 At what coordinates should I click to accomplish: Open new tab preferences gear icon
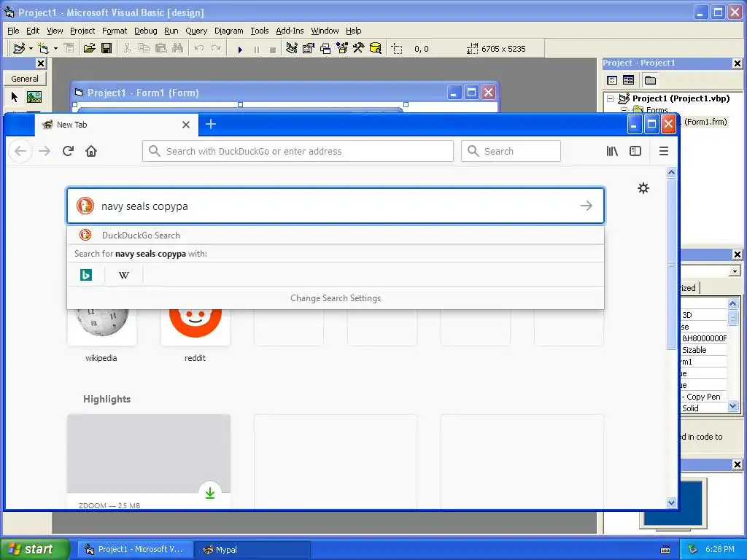coord(643,188)
